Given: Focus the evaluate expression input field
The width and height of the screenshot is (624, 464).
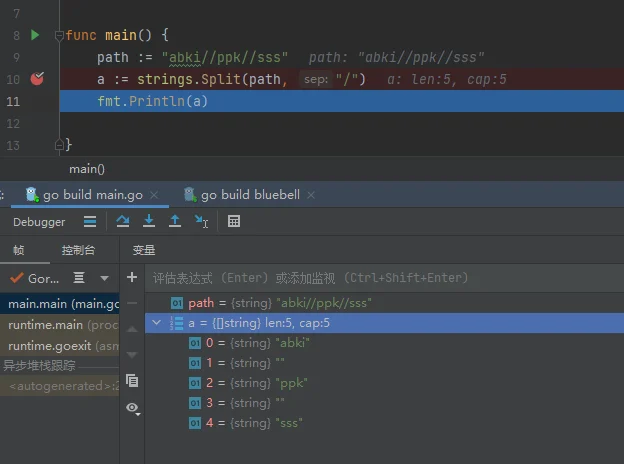Looking at the screenshot, I should (384, 278).
